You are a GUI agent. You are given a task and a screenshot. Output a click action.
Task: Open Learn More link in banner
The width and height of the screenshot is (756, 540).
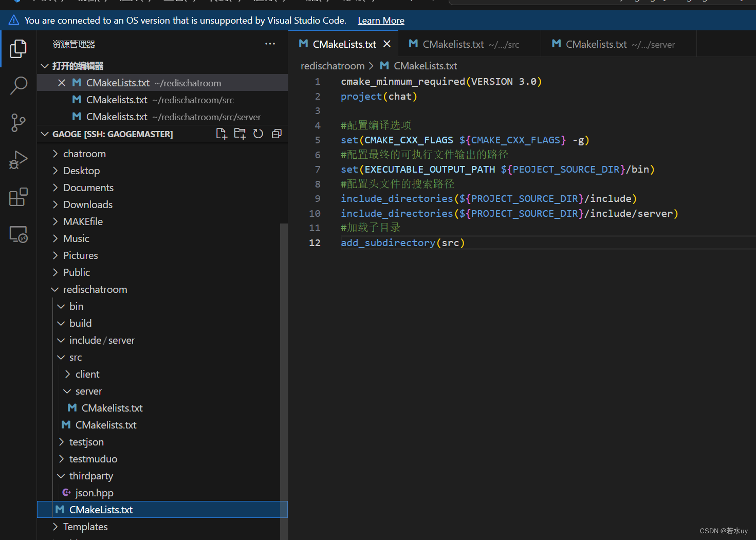coord(381,21)
